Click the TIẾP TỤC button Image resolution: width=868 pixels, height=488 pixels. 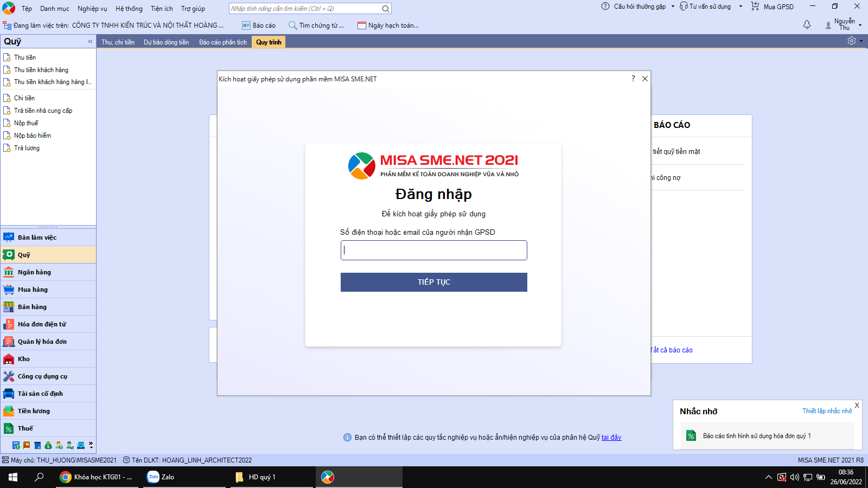click(x=434, y=282)
